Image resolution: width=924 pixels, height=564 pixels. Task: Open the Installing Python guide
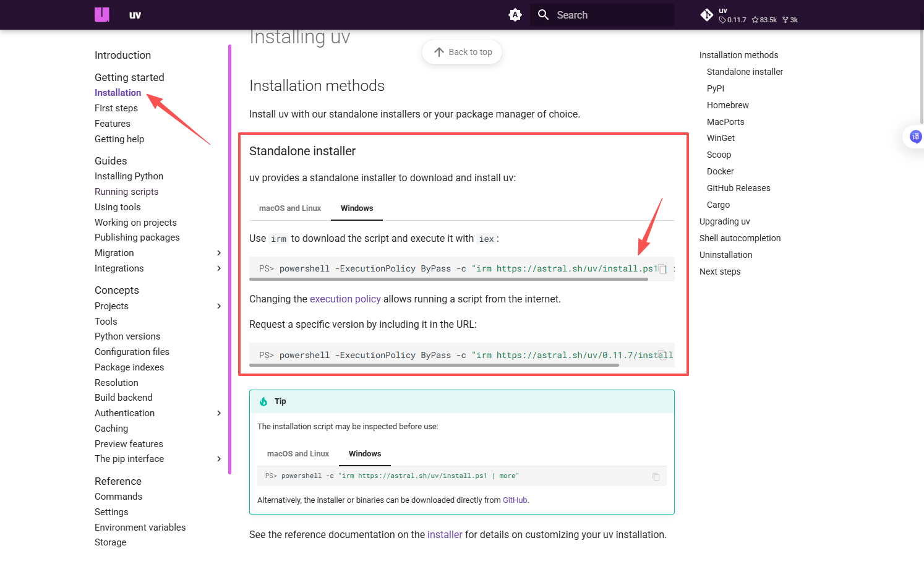pos(129,176)
